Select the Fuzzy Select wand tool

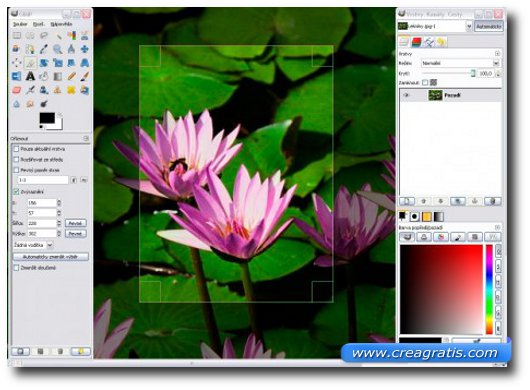[x=57, y=35]
